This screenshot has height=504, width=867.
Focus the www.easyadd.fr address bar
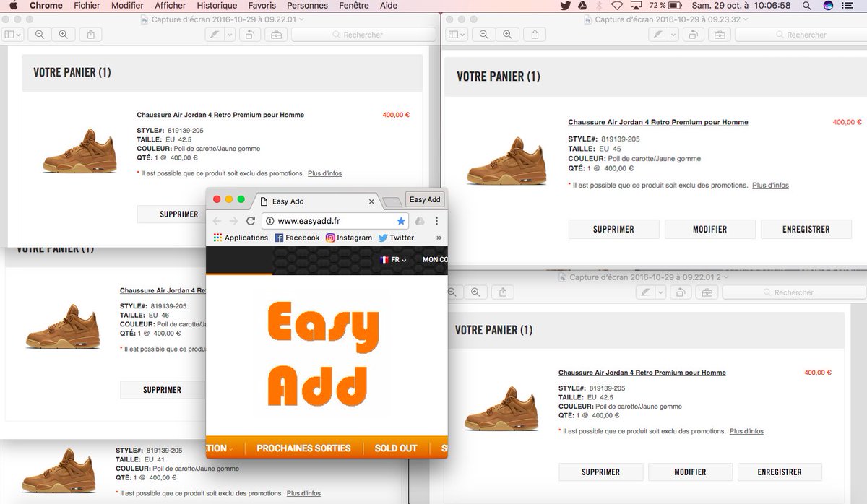335,221
